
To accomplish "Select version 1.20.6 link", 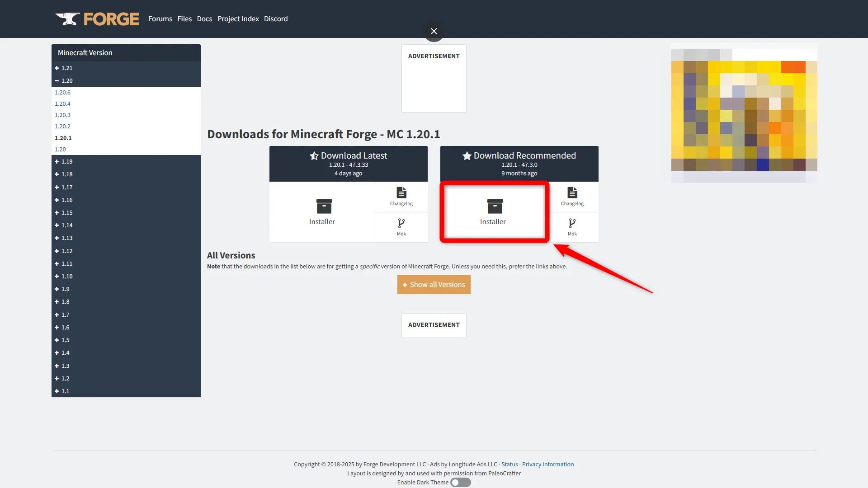I will (63, 92).
